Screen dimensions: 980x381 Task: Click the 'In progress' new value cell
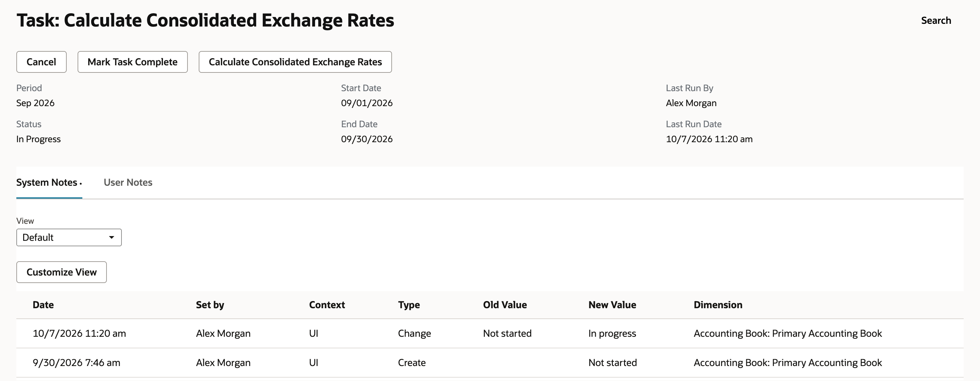(612, 333)
